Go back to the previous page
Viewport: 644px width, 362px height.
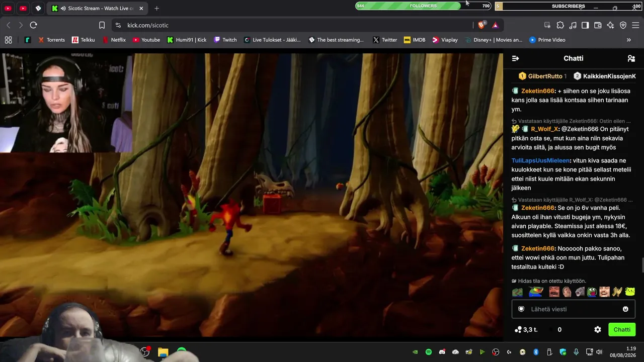point(9,25)
